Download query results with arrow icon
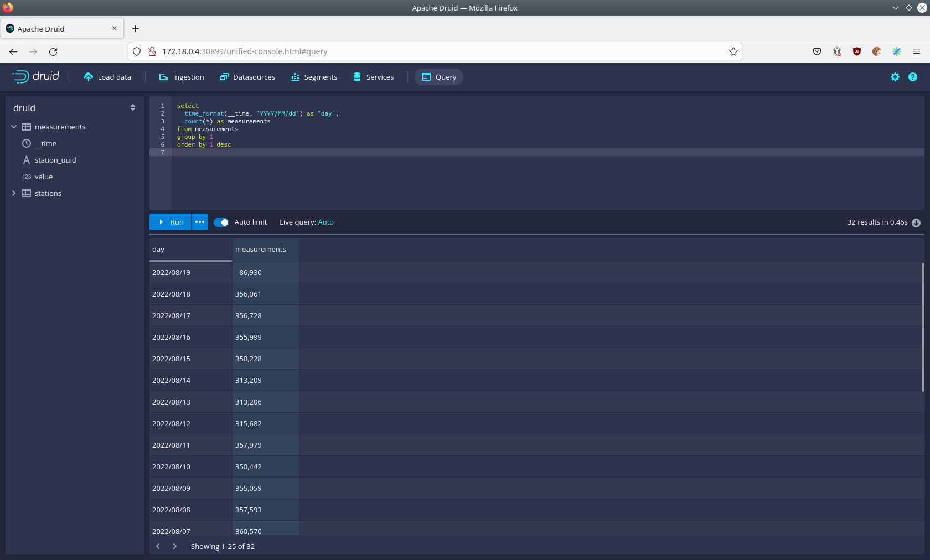 [x=916, y=222]
